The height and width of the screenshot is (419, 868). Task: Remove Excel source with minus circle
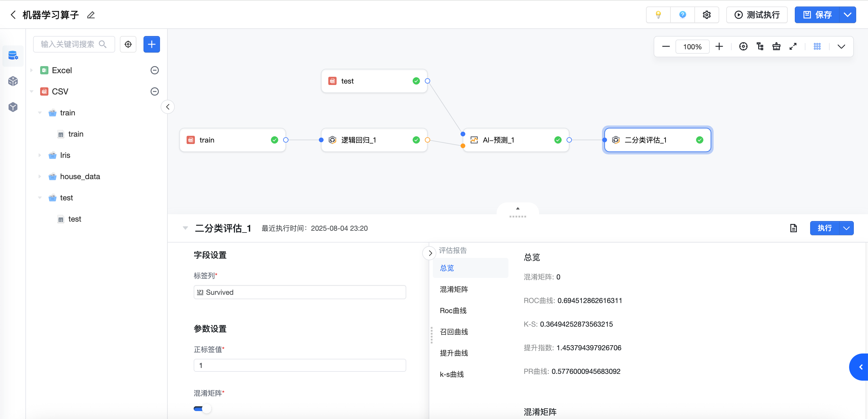coord(154,70)
